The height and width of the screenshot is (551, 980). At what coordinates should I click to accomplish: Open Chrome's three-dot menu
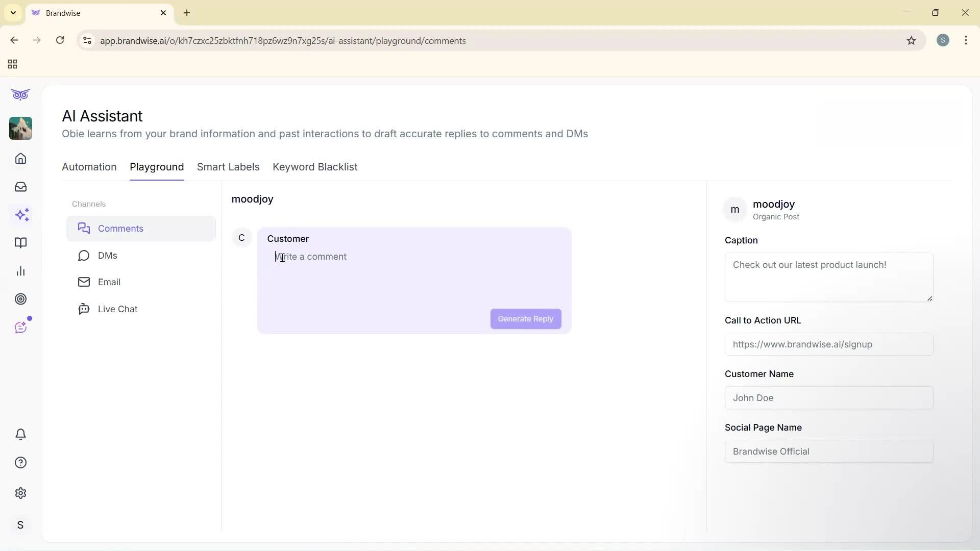click(966, 40)
